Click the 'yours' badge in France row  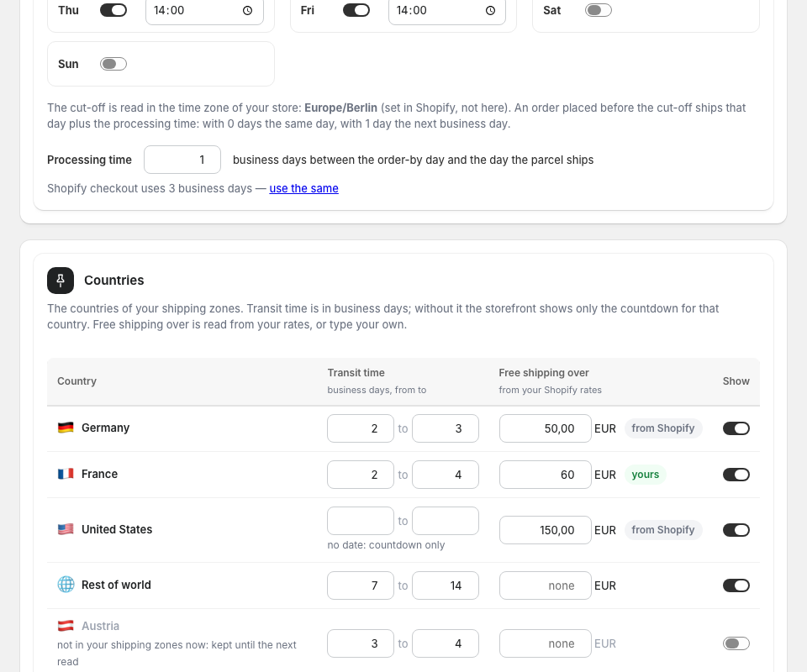(646, 475)
